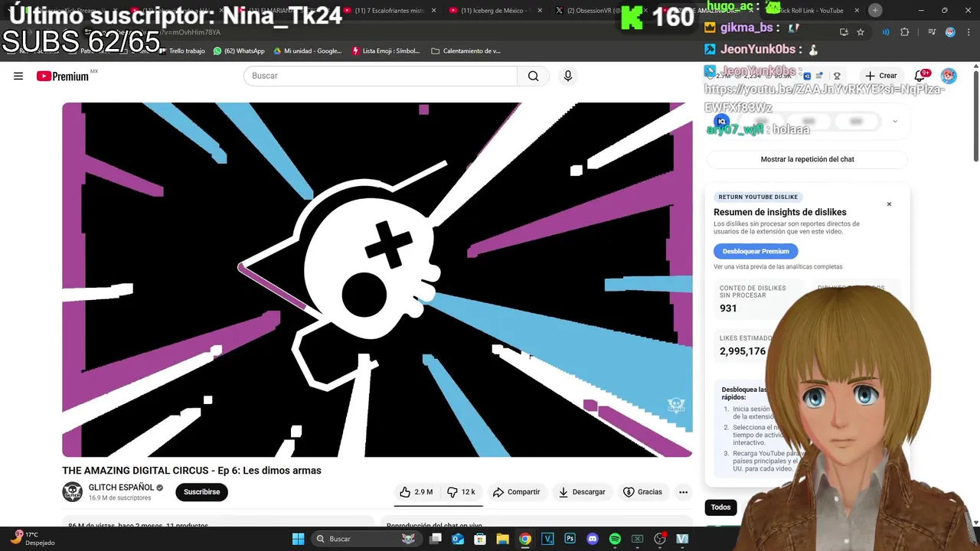Image resolution: width=980 pixels, height=551 pixels.
Task: Open Task View in taskbar
Action: (436, 539)
